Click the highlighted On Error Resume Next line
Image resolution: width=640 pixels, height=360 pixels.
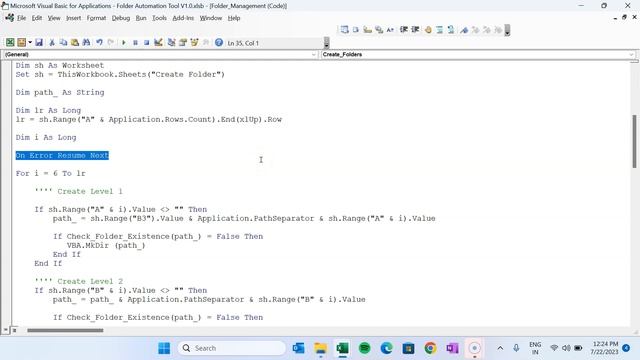(x=62, y=156)
